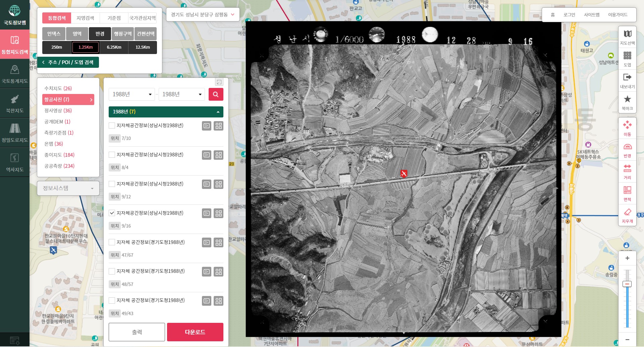Check the photo at 위치 7/10

(x=112, y=126)
